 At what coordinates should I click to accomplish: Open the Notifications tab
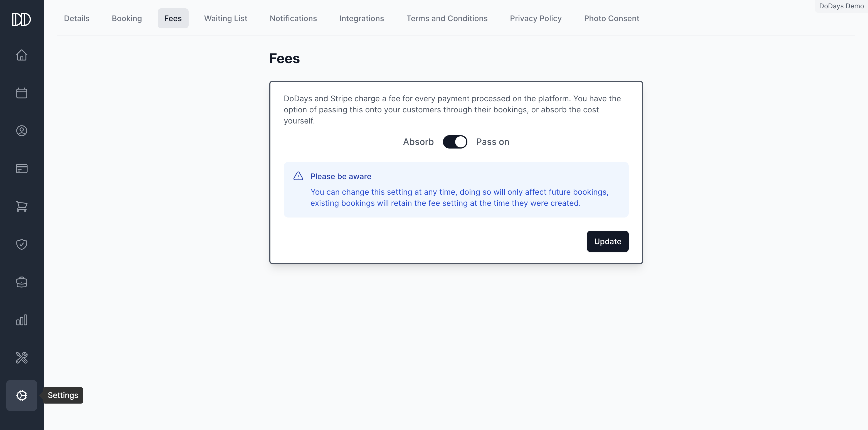pos(293,18)
